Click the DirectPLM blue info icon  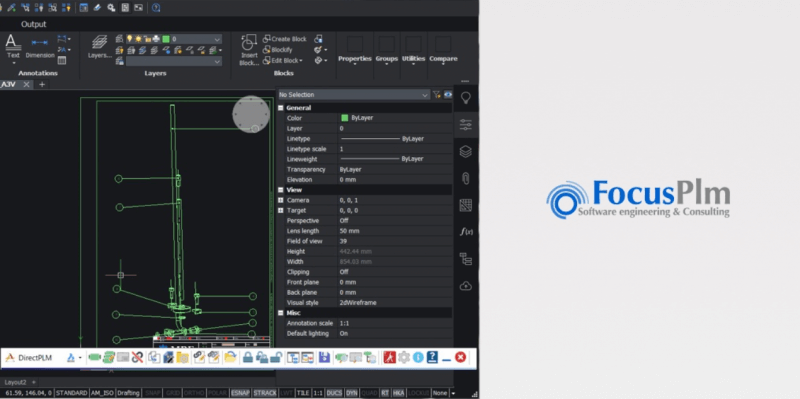(418, 357)
